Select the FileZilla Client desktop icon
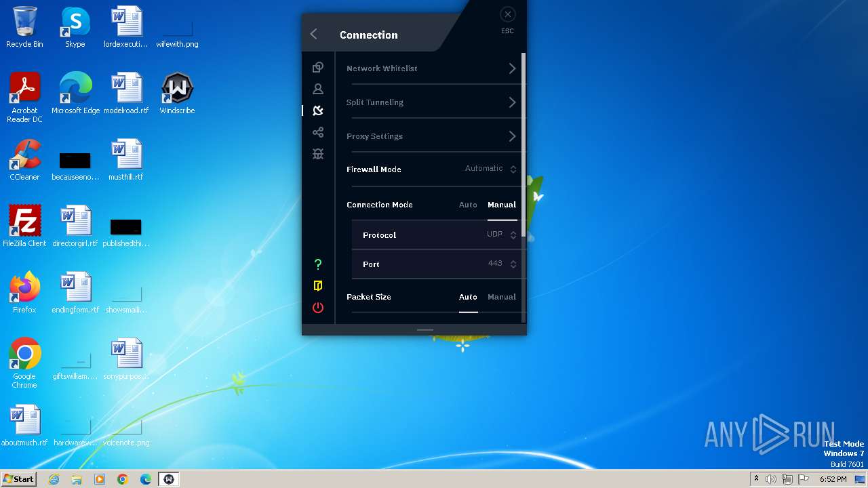The image size is (868, 488). coord(24,226)
